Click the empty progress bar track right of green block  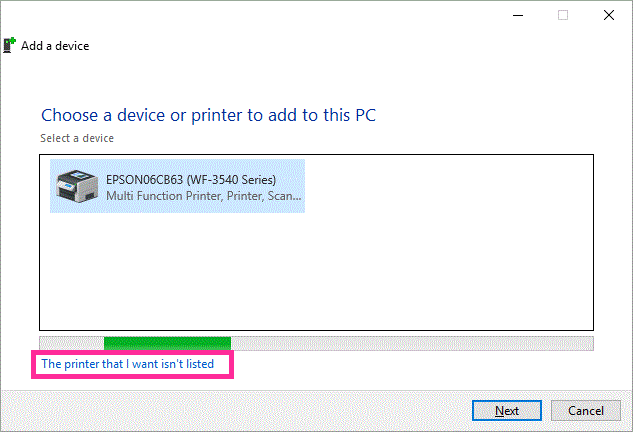pos(412,344)
